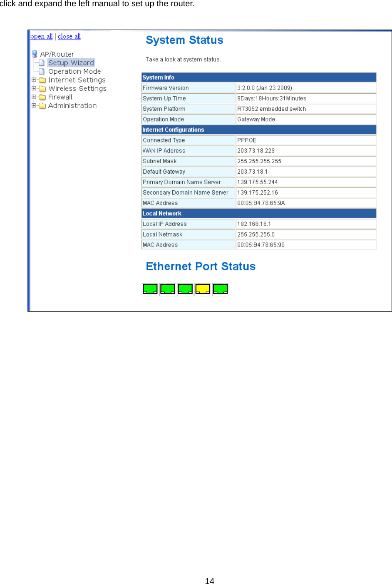
Task: Click the WAN IP Address label
Action: [164, 151]
